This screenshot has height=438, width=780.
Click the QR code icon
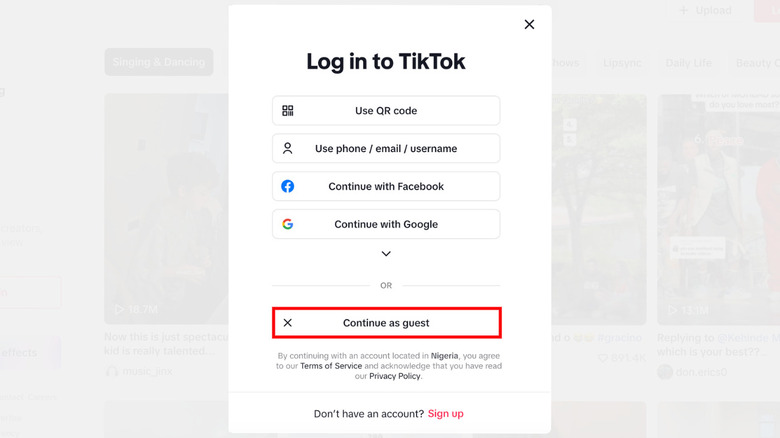pyautogui.click(x=288, y=110)
